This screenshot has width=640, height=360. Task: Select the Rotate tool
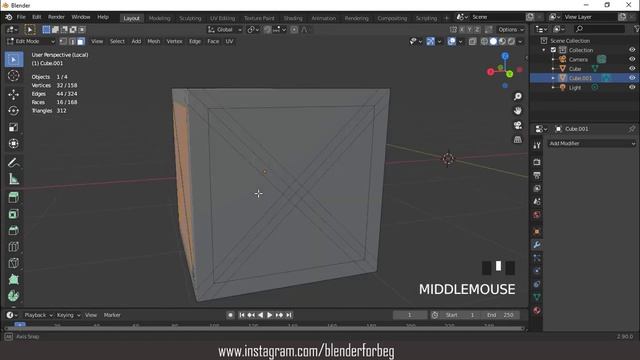pyautogui.click(x=13, y=111)
